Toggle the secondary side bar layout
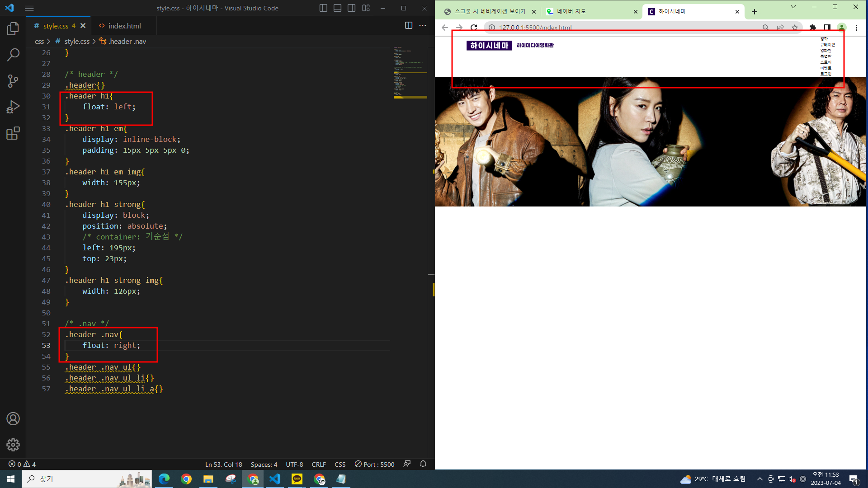The height and width of the screenshot is (488, 868). [352, 8]
